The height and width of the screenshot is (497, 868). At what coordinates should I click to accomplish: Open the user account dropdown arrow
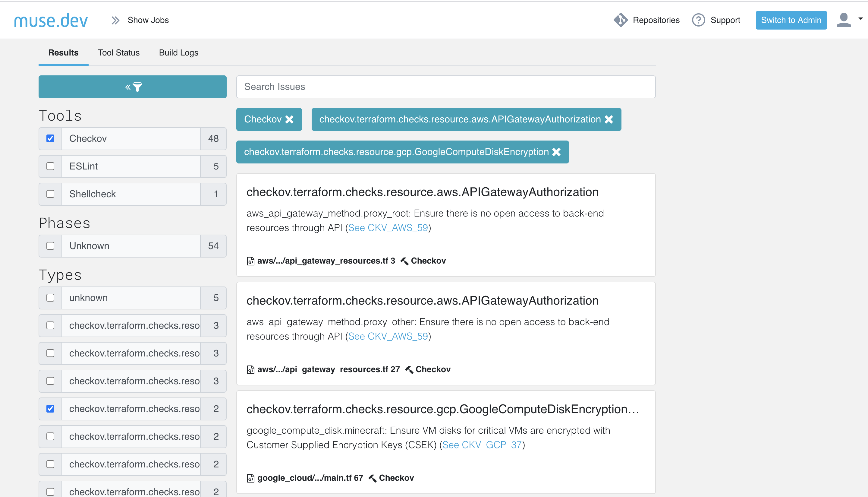click(860, 19)
